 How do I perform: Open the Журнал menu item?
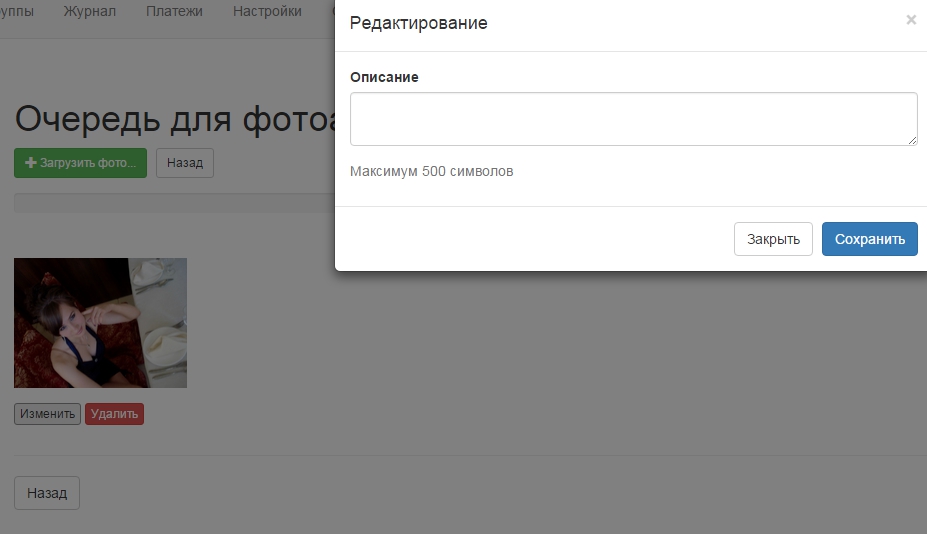(89, 12)
